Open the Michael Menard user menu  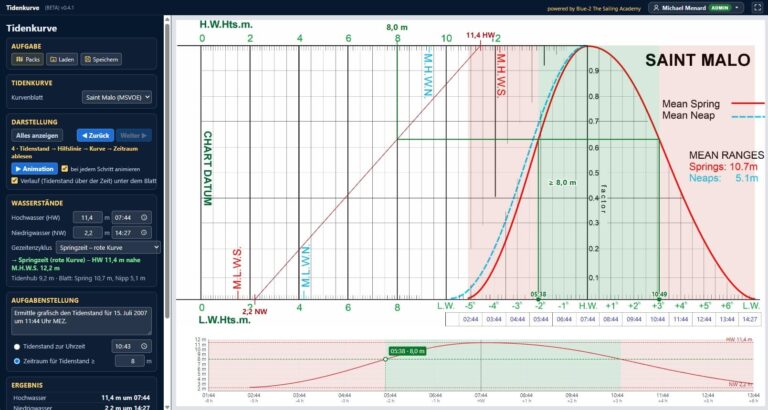pyautogui.click(x=696, y=8)
